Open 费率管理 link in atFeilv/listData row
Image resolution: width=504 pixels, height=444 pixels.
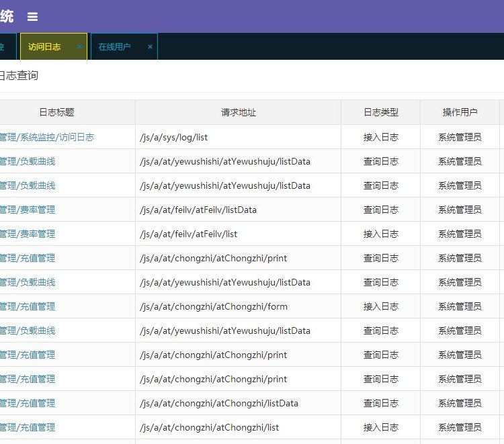pyautogui.click(x=28, y=210)
